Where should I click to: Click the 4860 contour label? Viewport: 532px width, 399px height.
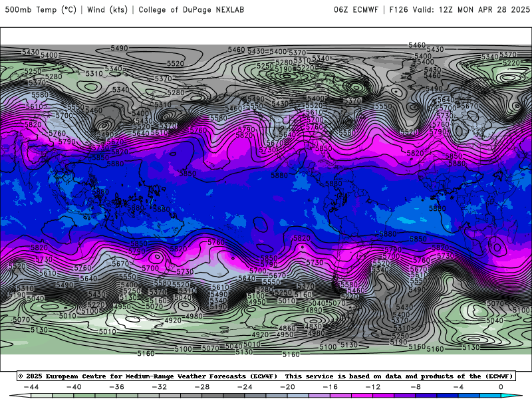coord(287,328)
